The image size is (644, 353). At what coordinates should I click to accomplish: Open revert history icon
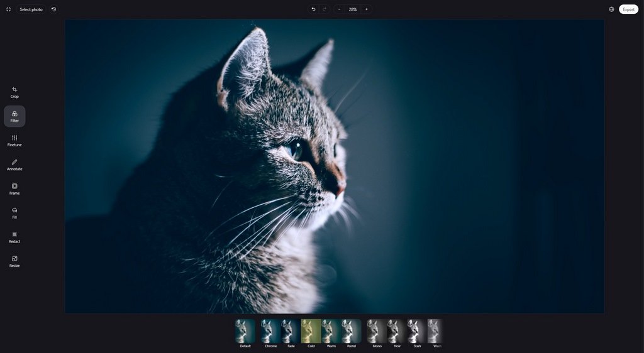[x=54, y=9]
